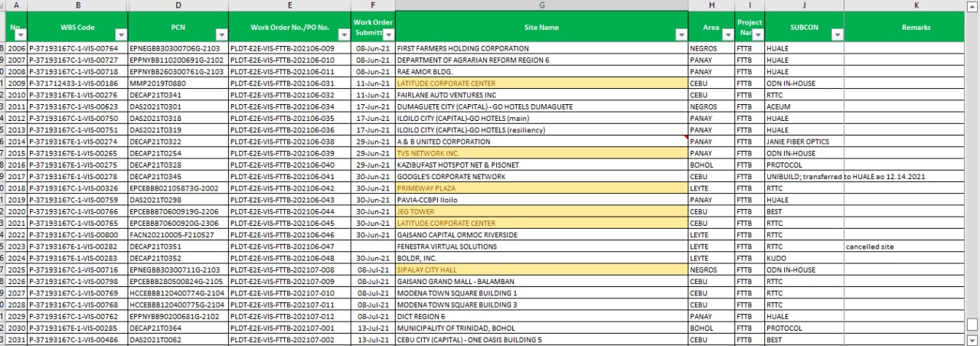Select work order PLDT-E2E-VIS-FTTB-202106-047
The height and width of the screenshot is (346, 980).
pyautogui.click(x=289, y=246)
